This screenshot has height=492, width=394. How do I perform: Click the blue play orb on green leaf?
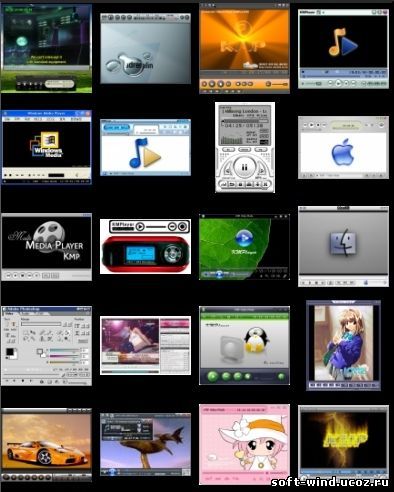coord(244,238)
